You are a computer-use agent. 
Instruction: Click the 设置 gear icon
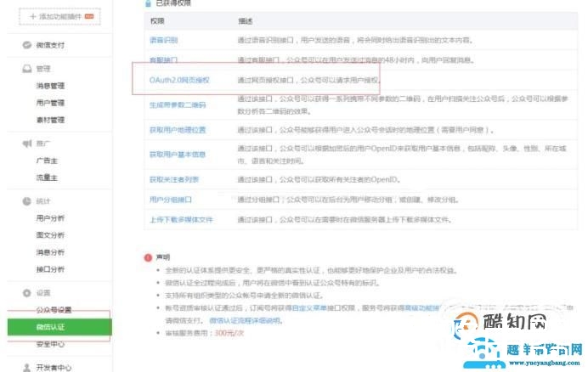26,293
